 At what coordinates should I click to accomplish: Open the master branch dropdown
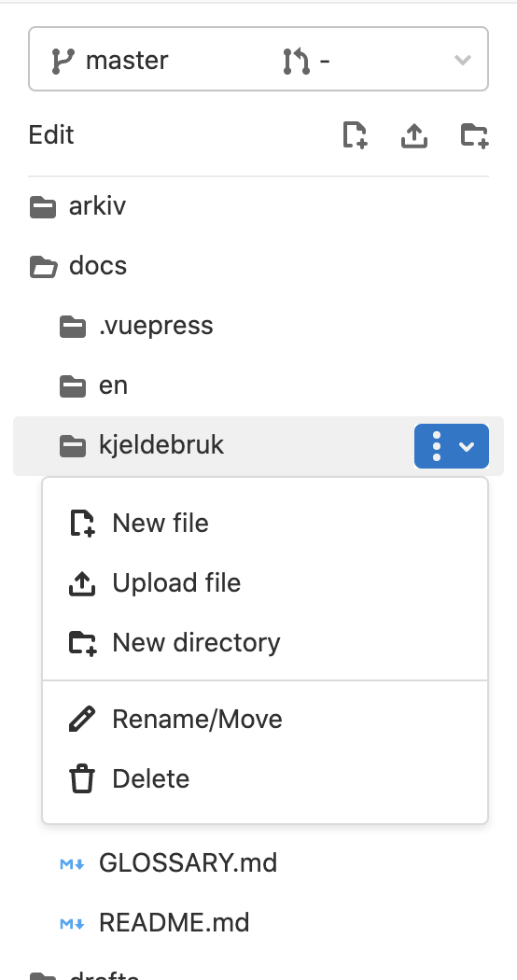258,60
